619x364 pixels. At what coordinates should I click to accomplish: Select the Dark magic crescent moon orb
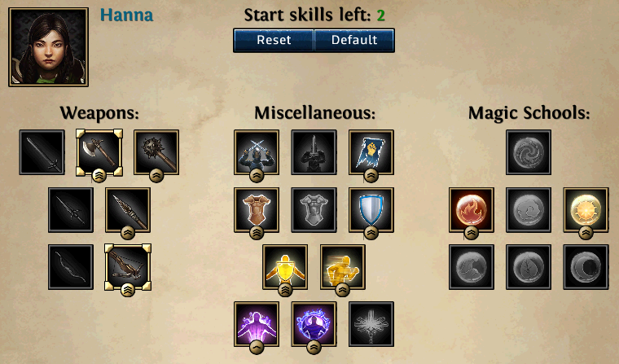(586, 267)
